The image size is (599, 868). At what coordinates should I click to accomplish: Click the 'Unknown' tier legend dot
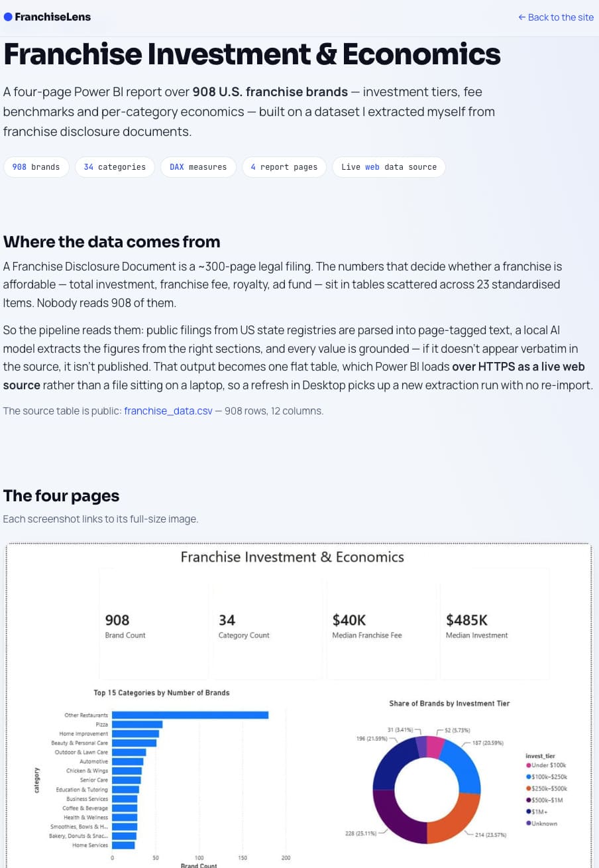coord(528,824)
